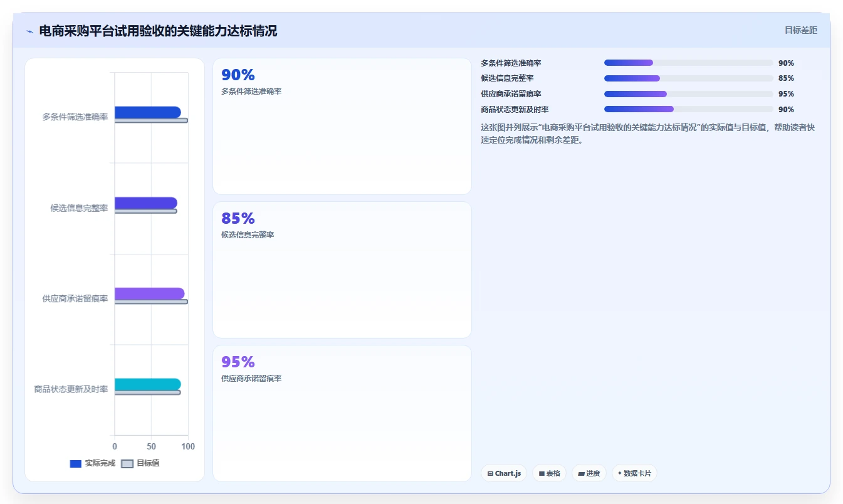Click the cyan 商品状态更新及时率 chart bar
The image size is (843, 504).
(x=148, y=384)
